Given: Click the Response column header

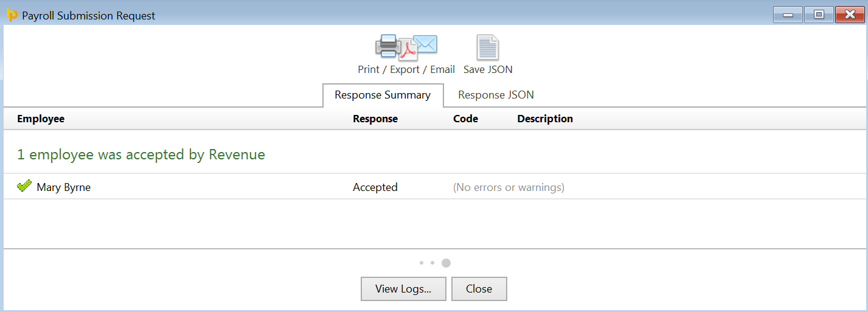Looking at the screenshot, I should (375, 119).
